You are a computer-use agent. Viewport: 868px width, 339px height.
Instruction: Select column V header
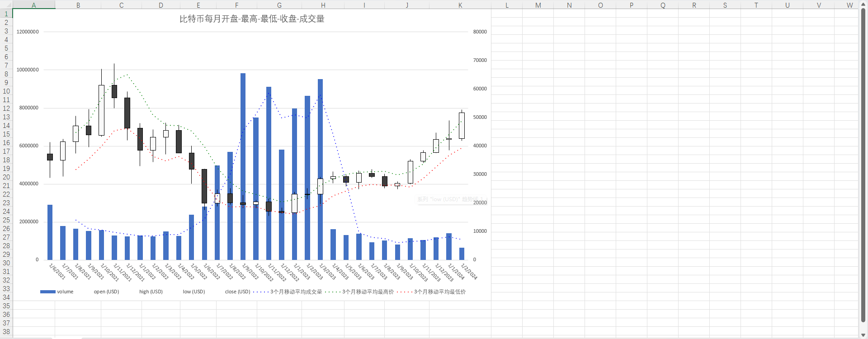819,5
